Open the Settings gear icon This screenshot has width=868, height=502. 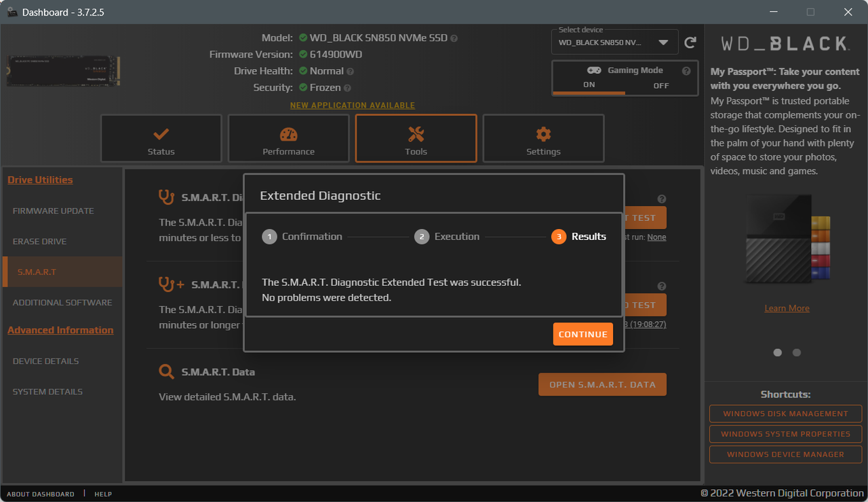pos(543,132)
